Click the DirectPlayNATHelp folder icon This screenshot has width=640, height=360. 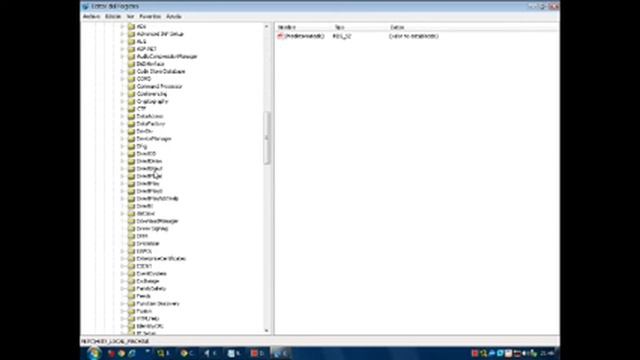(131, 199)
